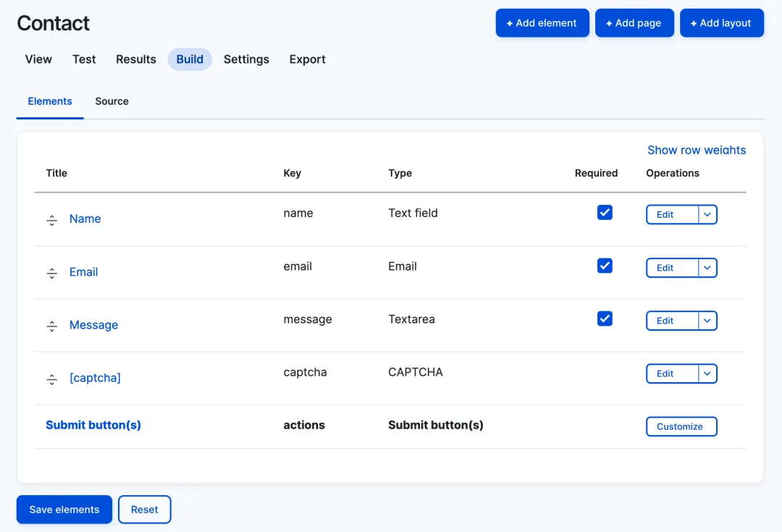Open the Submit button(s) title link
The height and width of the screenshot is (532, 782).
click(x=93, y=425)
